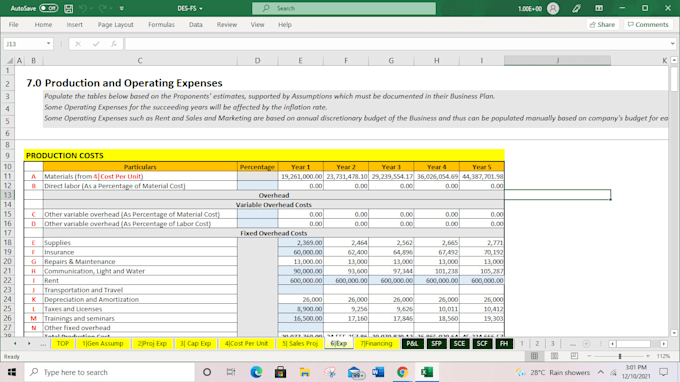Select the Normal view icon in status bar
This screenshot has height=382, width=680.
(534, 356)
